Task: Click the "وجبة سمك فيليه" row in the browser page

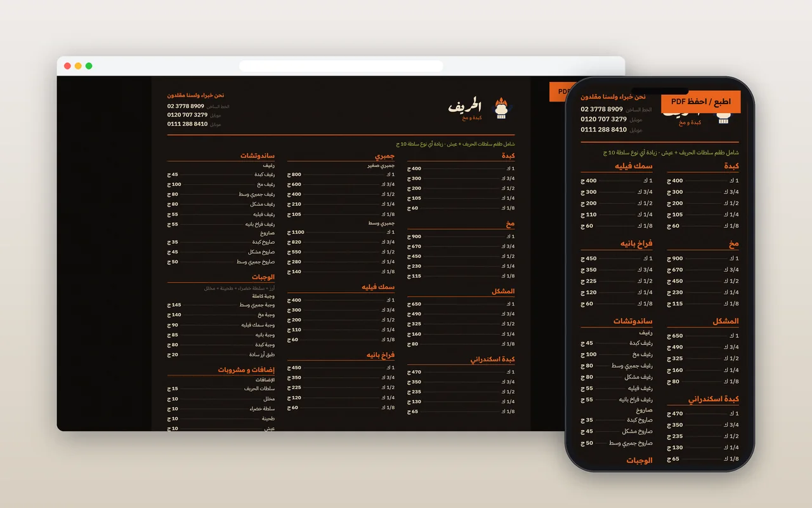Action: tap(221, 325)
